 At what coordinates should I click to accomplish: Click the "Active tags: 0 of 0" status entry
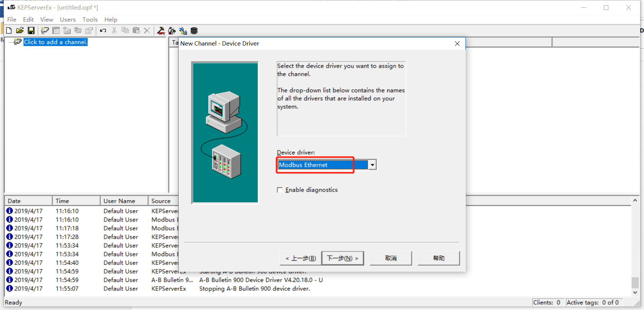[593, 302]
